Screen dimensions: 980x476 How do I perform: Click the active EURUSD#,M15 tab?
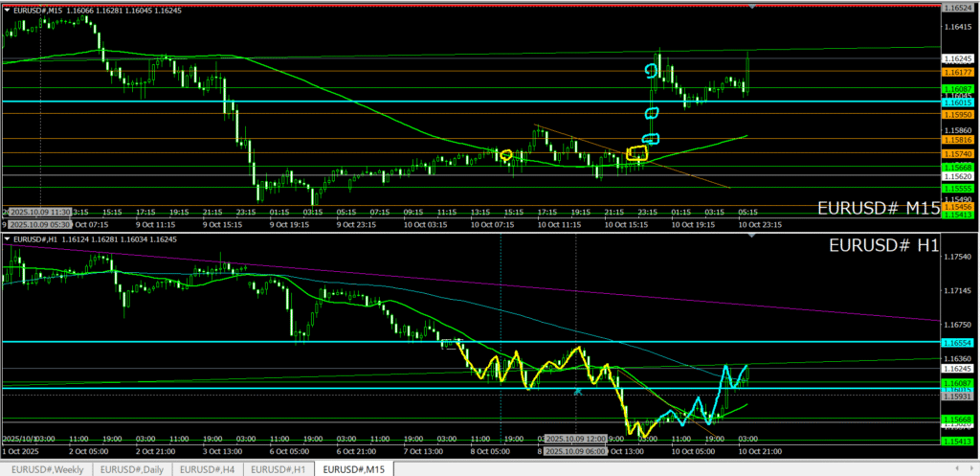click(x=354, y=468)
